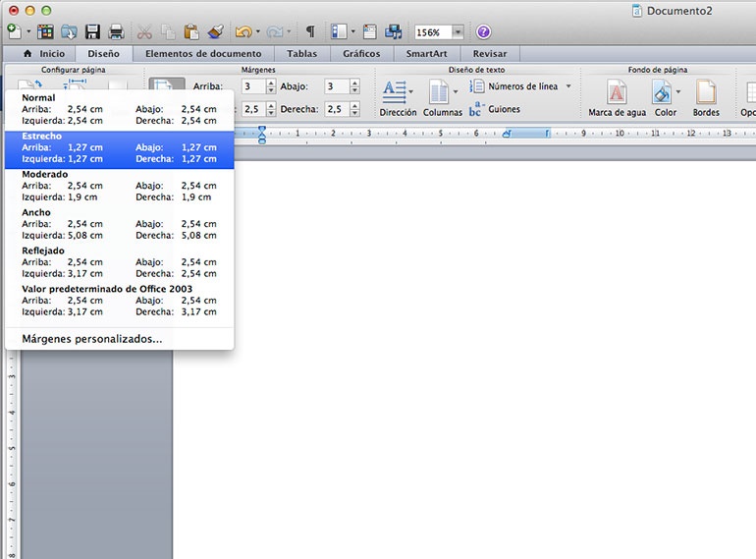Expand the Columnas dropdown arrow
Viewport: 756px width, 559px height.
(x=456, y=91)
